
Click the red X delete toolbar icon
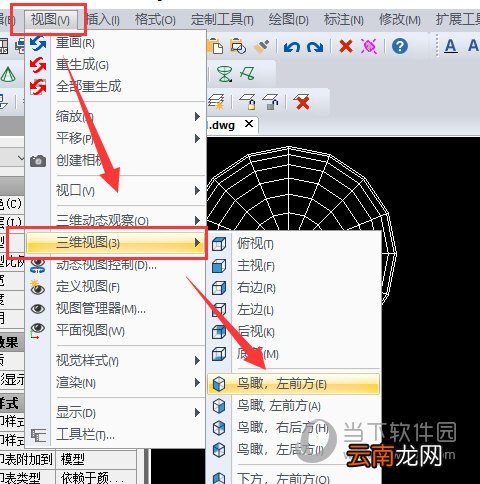tap(346, 46)
